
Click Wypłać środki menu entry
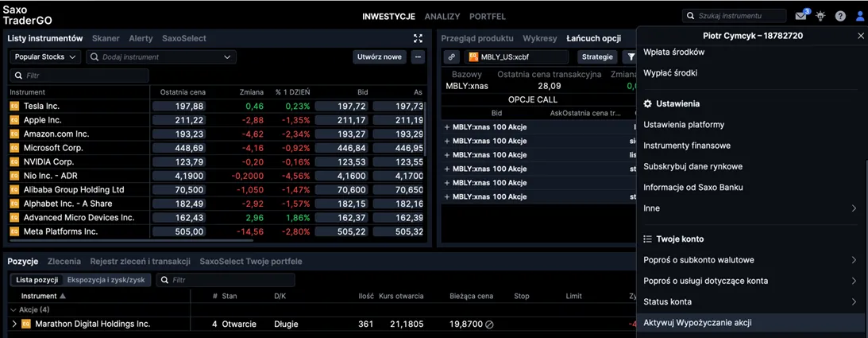coord(670,73)
